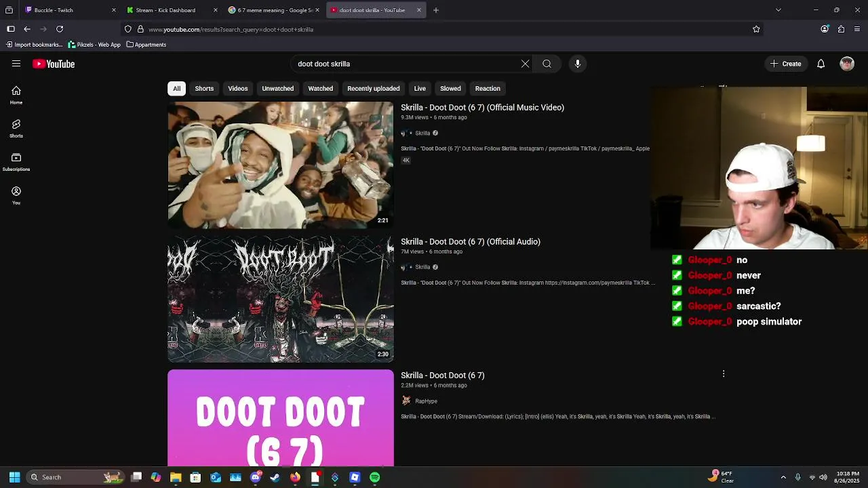868x488 pixels.
Task: Open the YouTube account avatar menu
Action: pyautogui.click(x=847, y=64)
